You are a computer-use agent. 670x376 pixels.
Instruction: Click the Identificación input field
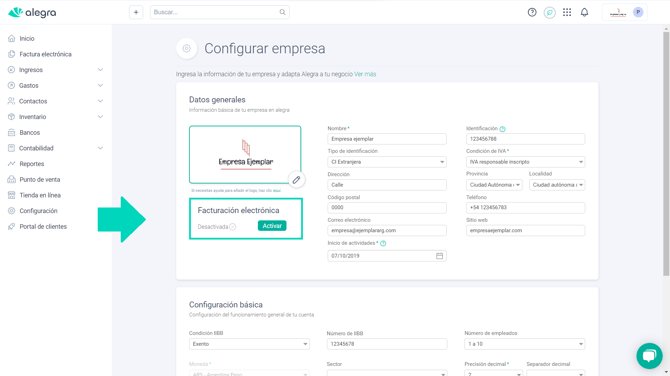(x=525, y=139)
